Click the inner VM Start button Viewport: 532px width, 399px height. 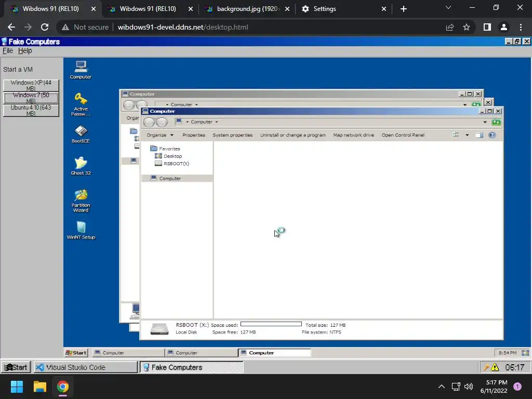tap(76, 353)
